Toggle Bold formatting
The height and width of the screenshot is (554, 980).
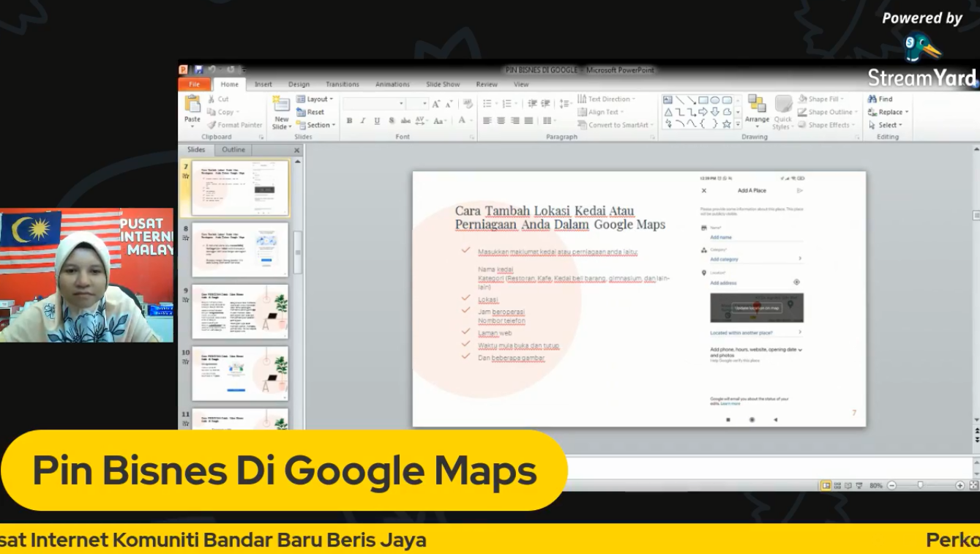349,121
